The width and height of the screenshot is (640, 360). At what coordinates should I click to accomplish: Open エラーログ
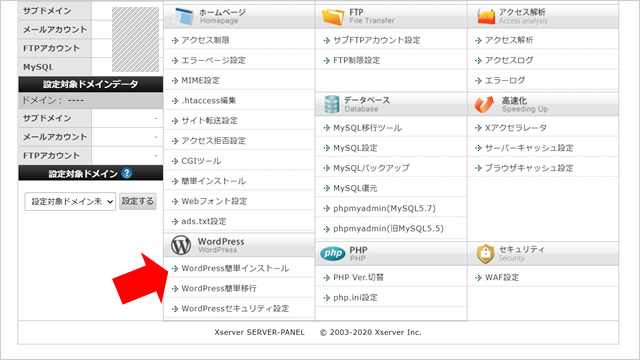505,80
